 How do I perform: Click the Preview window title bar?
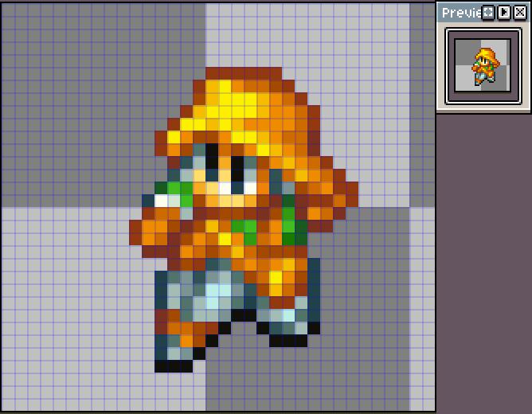pos(483,13)
